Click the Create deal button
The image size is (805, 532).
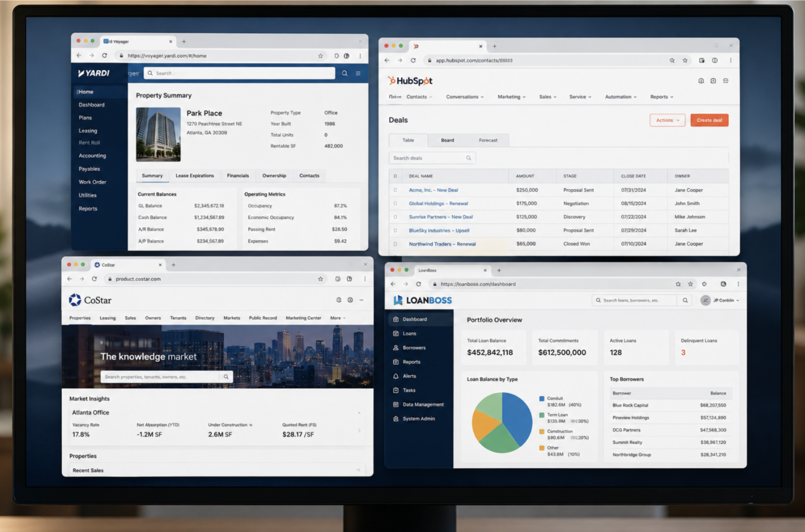pos(709,120)
